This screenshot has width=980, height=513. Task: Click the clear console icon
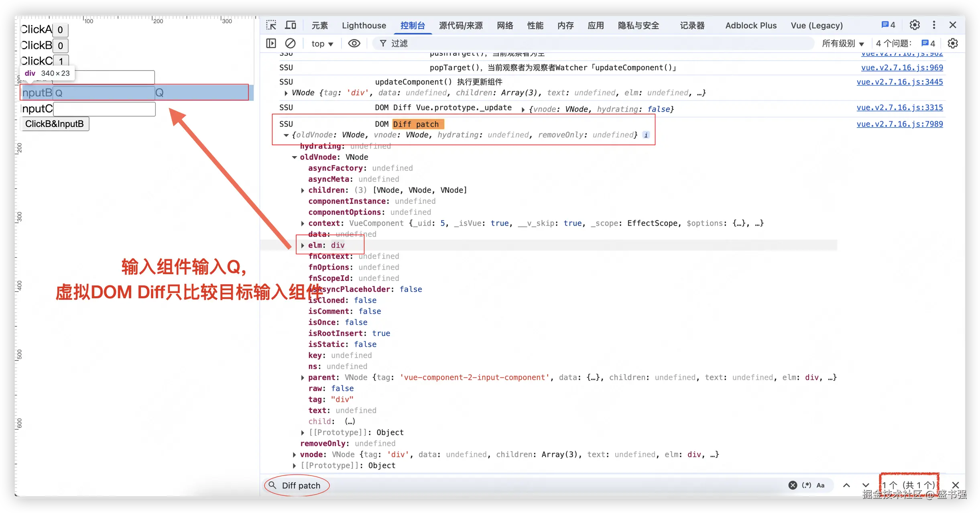[x=290, y=43]
